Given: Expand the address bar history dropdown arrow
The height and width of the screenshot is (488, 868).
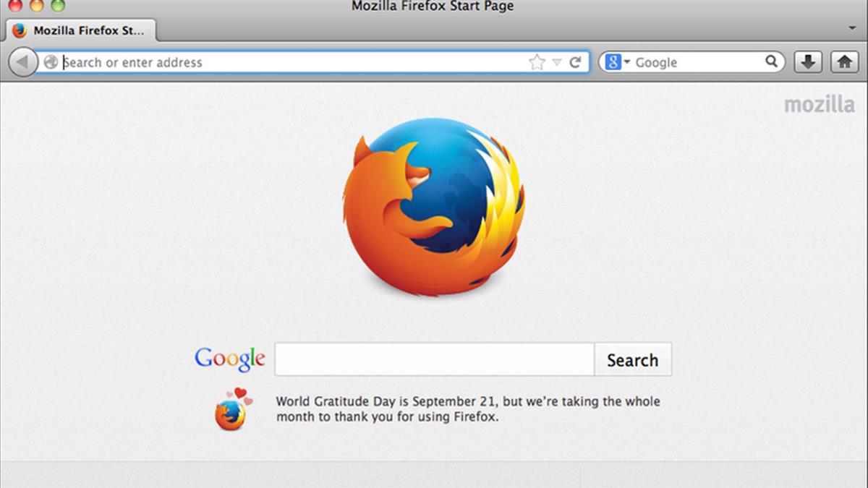Looking at the screenshot, I should click(x=556, y=62).
